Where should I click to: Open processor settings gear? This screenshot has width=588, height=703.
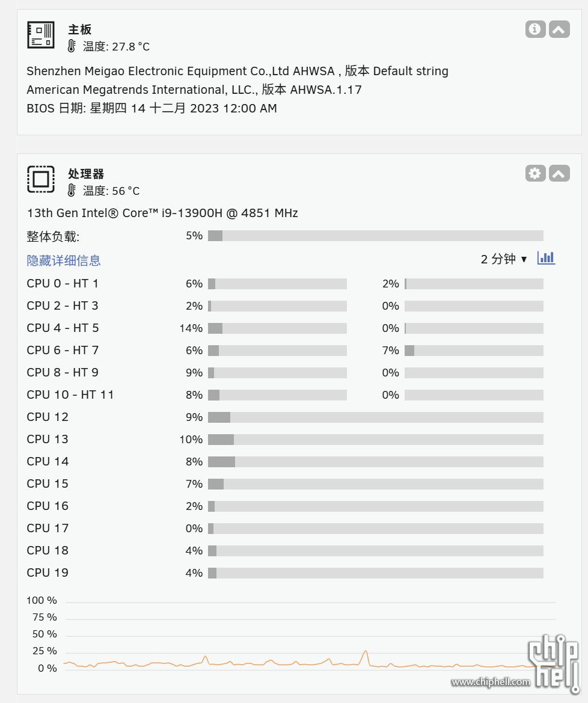pyautogui.click(x=535, y=173)
